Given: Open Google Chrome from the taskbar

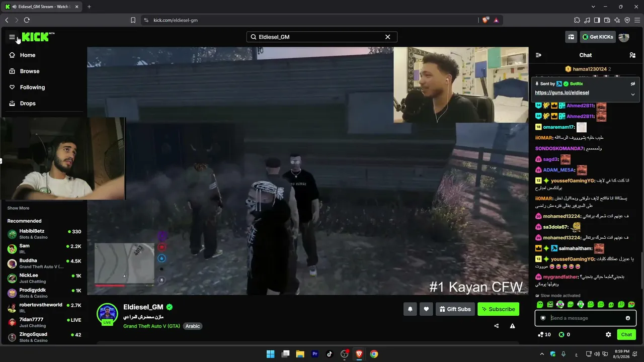Looking at the screenshot, I should [x=374, y=354].
